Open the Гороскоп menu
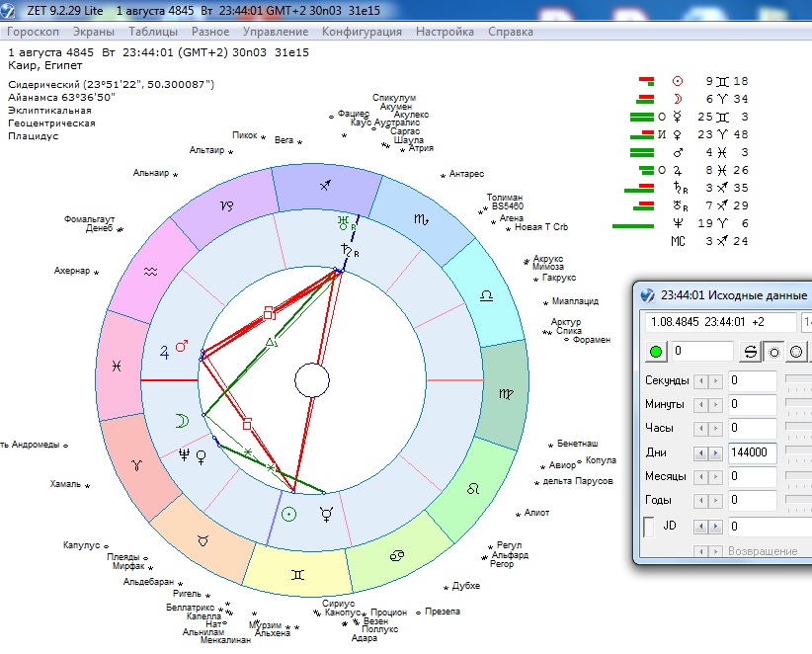 34,32
